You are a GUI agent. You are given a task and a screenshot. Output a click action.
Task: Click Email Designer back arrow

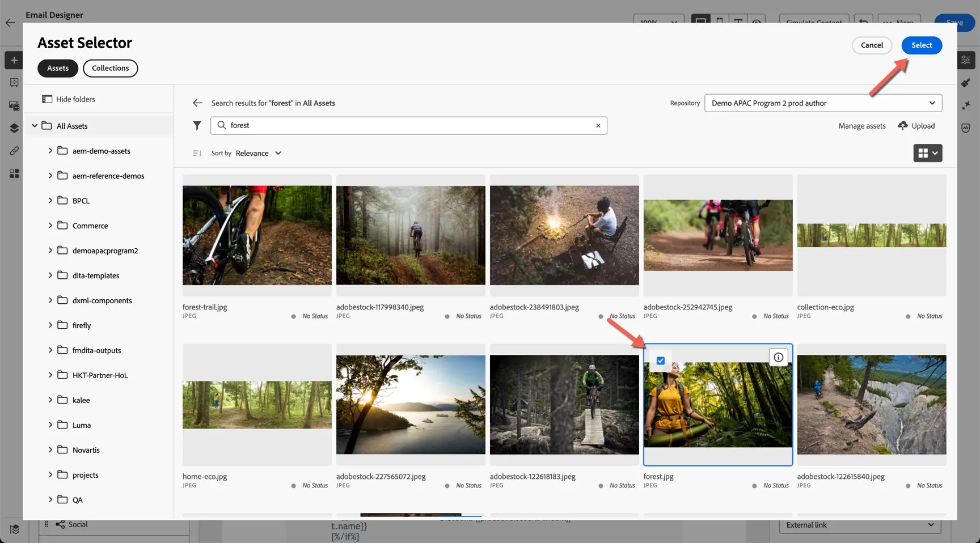click(x=10, y=23)
